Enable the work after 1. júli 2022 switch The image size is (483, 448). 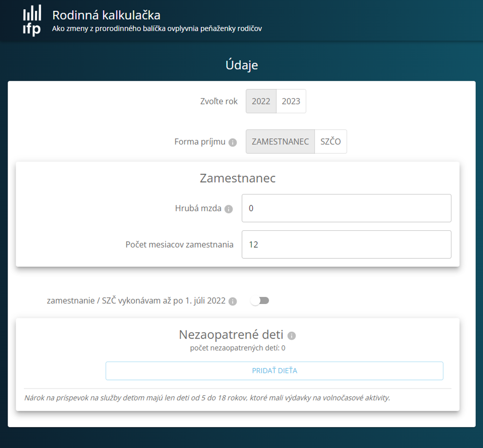tap(260, 301)
